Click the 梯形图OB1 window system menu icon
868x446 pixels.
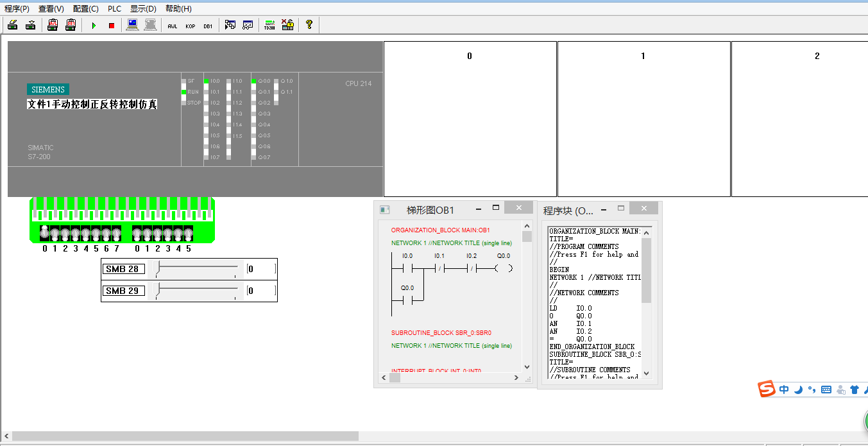(x=385, y=210)
